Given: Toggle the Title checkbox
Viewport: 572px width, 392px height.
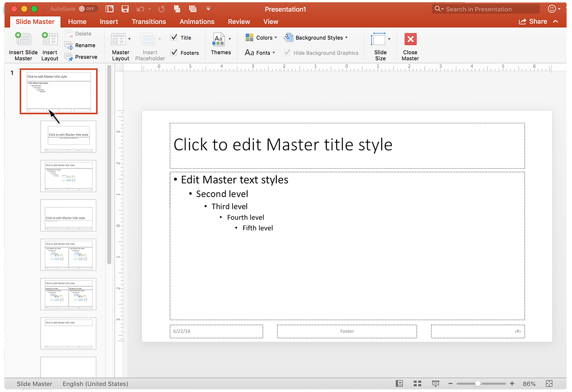Looking at the screenshot, I should pos(174,38).
